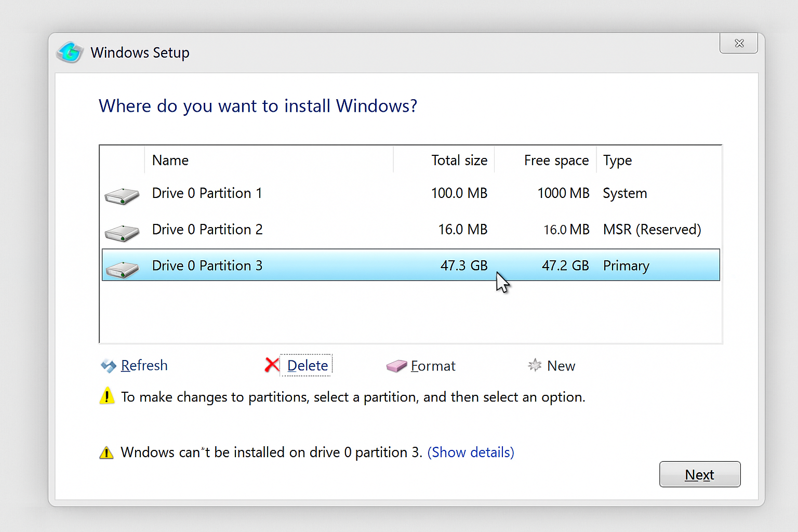This screenshot has height=532, width=798.
Task: Click the Next button
Action: [x=700, y=474]
